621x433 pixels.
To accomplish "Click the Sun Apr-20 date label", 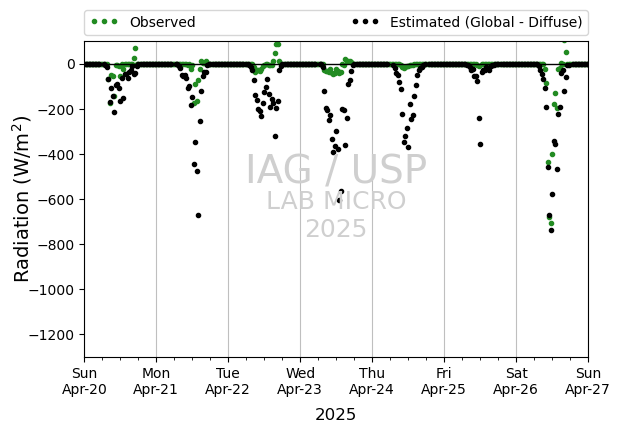I will pyautogui.click(x=84, y=381).
